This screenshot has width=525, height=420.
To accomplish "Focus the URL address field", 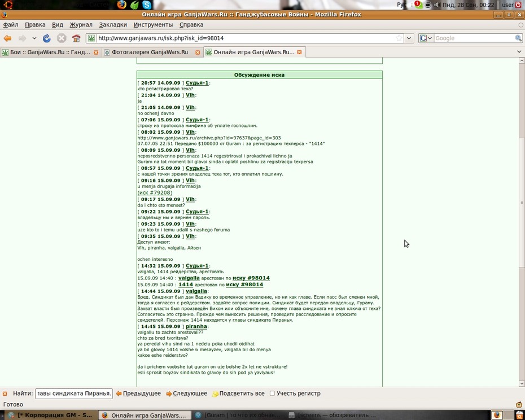I will pyautogui.click(x=245, y=38).
